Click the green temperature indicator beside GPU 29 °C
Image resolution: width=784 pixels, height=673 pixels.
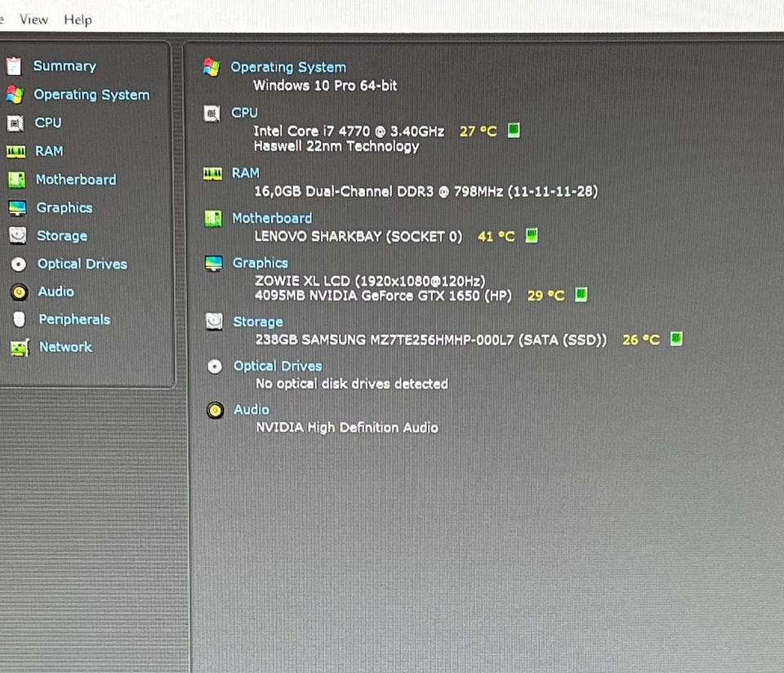[x=581, y=295]
